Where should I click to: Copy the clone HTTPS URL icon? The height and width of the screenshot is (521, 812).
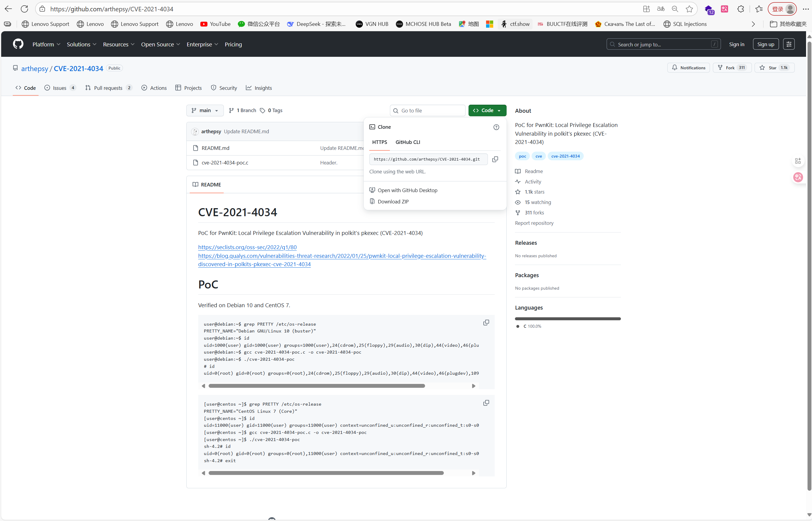tap(495, 159)
